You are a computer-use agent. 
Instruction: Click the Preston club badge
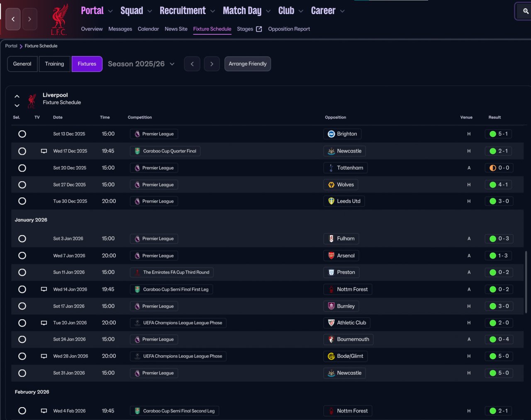point(331,272)
